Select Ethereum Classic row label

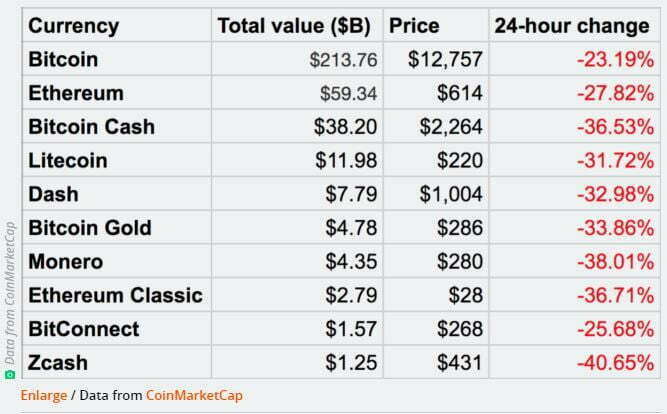115,295
